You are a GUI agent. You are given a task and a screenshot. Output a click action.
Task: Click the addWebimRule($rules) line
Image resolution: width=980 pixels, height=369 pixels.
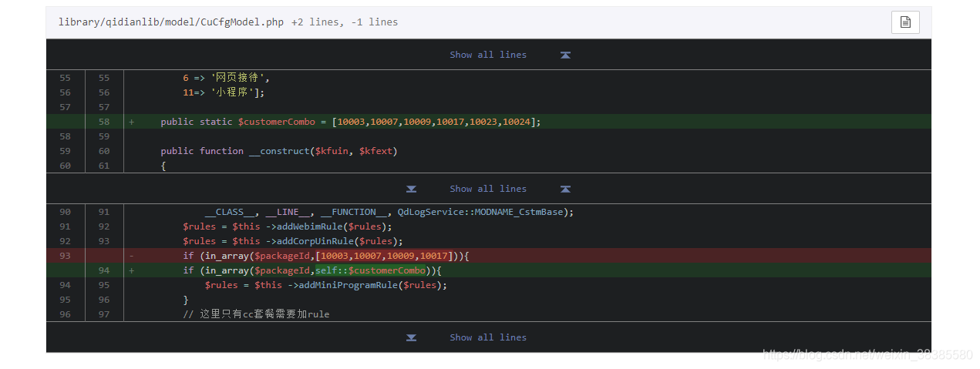point(489,226)
